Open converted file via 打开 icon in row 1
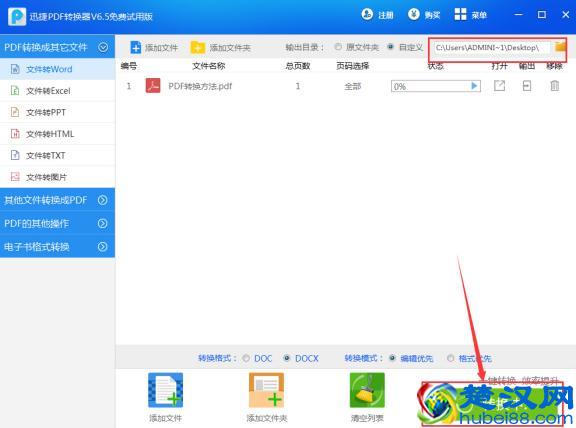This screenshot has width=576, height=428. 499,86
